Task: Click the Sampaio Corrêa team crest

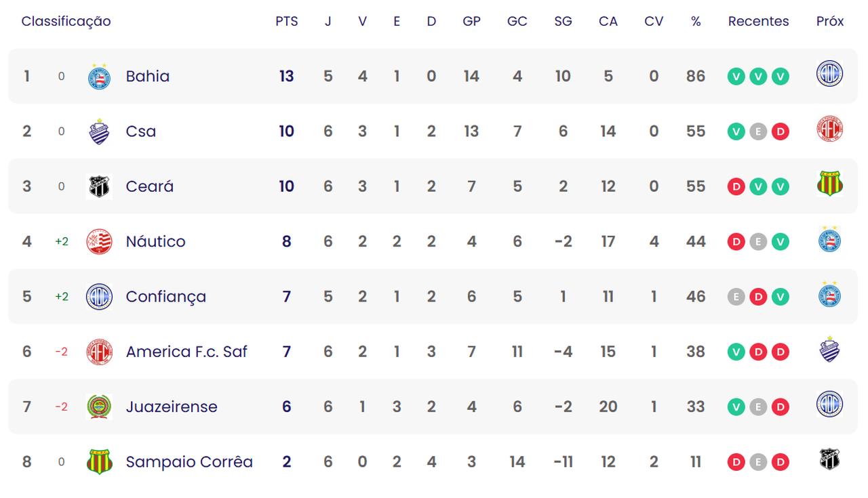Action: 100,462
